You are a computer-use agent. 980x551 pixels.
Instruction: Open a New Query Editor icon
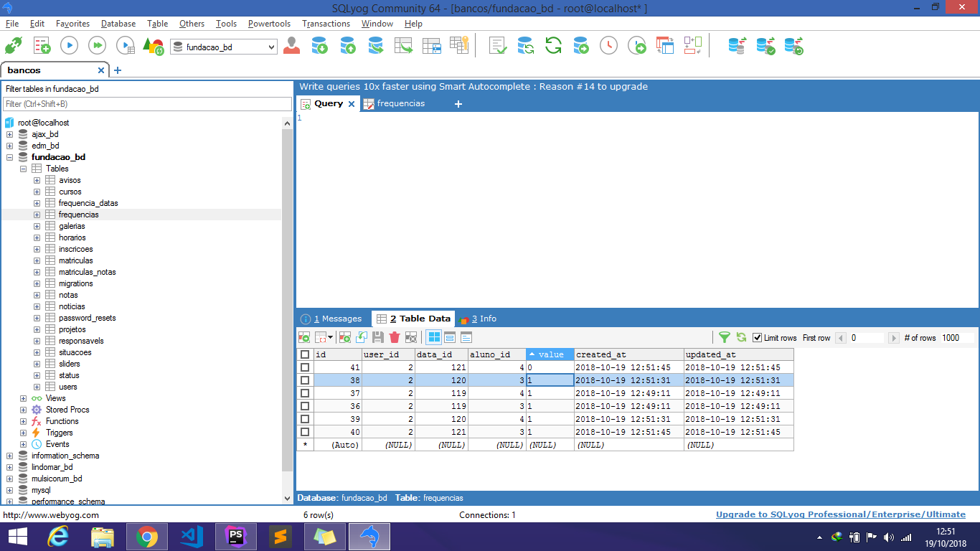[x=42, y=46]
